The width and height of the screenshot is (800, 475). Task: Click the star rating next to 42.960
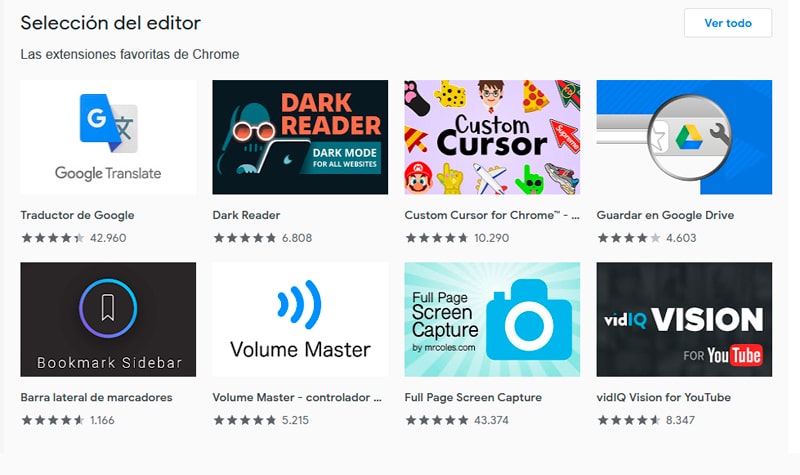(53, 238)
